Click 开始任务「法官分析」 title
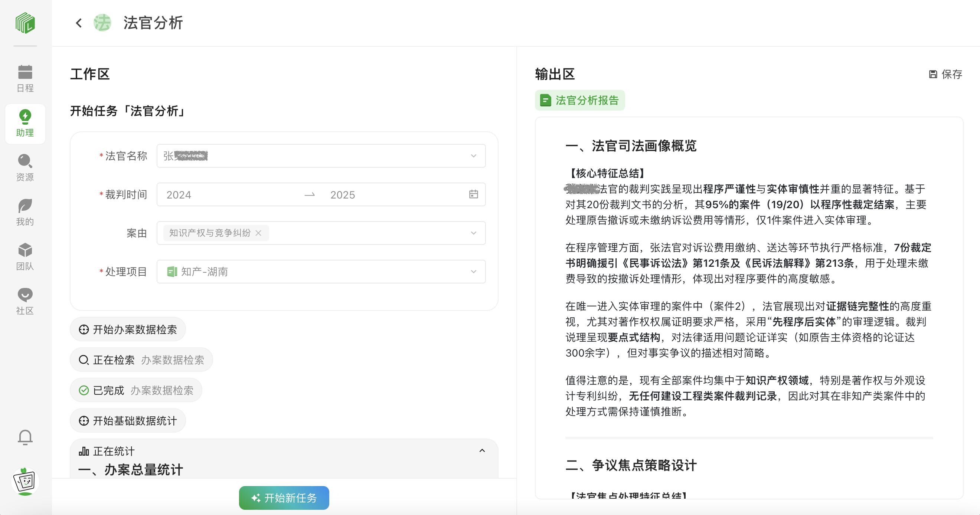This screenshot has height=515, width=980. pyautogui.click(x=128, y=111)
